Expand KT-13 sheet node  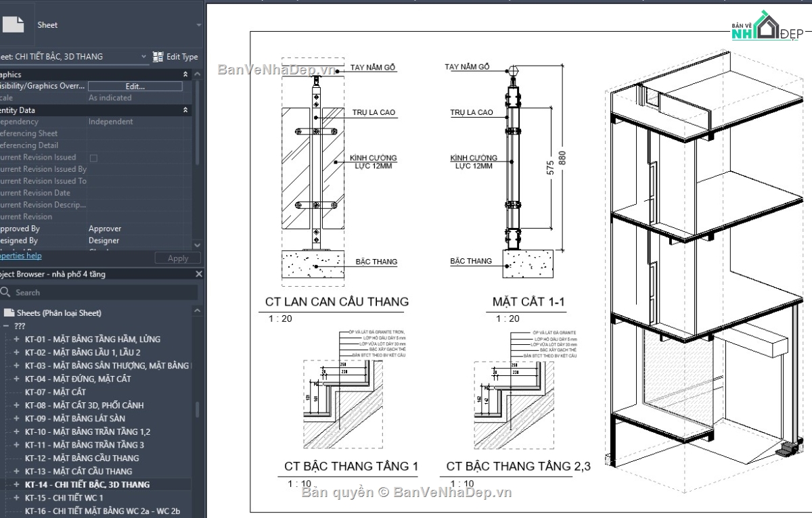[x=16, y=471]
